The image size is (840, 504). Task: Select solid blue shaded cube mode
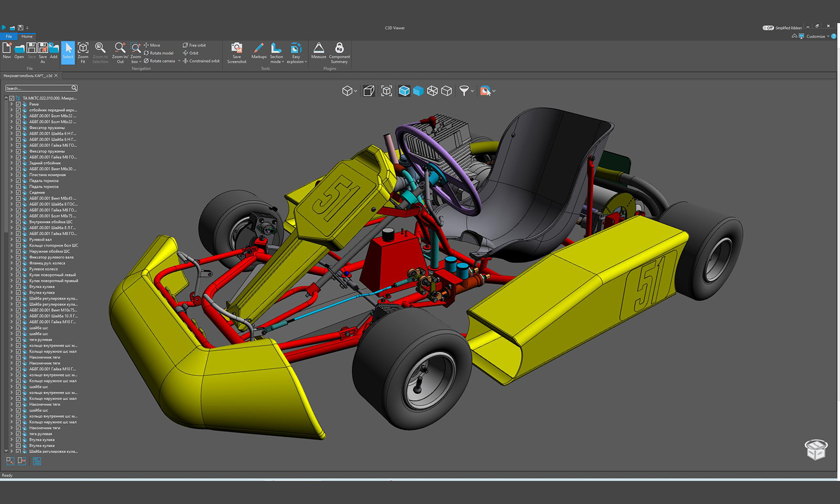coord(418,91)
